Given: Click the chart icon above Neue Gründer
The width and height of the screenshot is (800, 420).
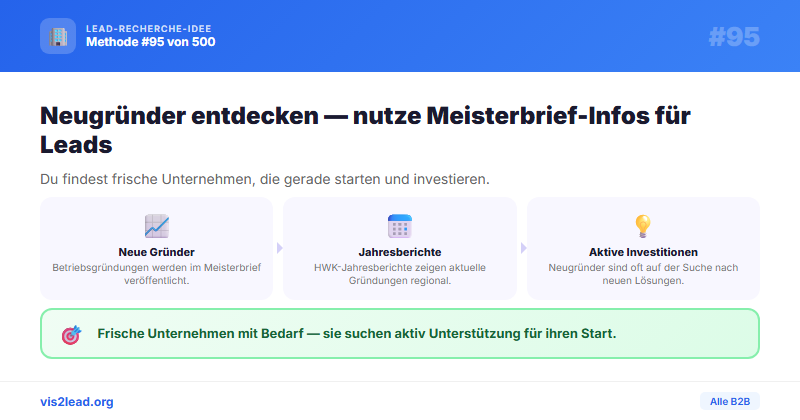Looking at the screenshot, I should pyautogui.click(x=157, y=226).
